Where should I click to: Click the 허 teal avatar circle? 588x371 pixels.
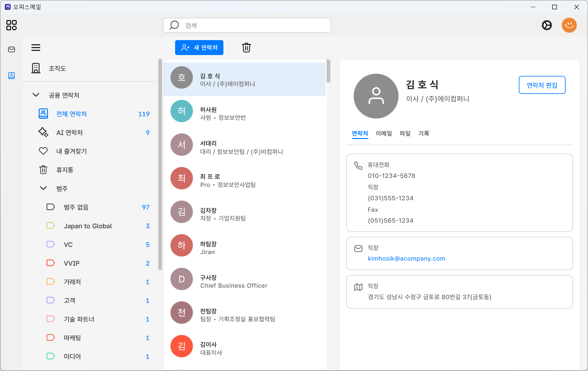182,111
